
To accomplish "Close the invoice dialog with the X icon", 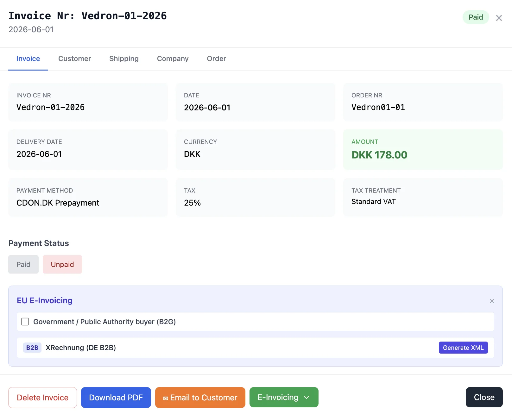I will click(499, 18).
